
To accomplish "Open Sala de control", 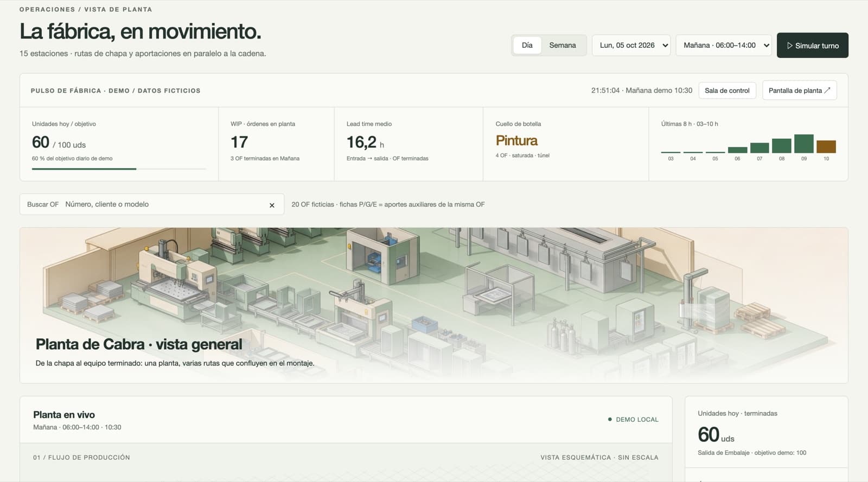I will (727, 91).
